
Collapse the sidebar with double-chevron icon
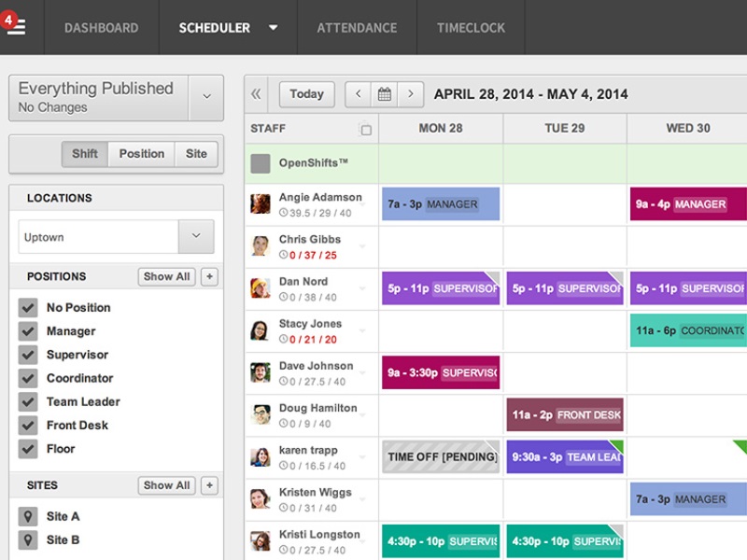click(x=257, y=94)
